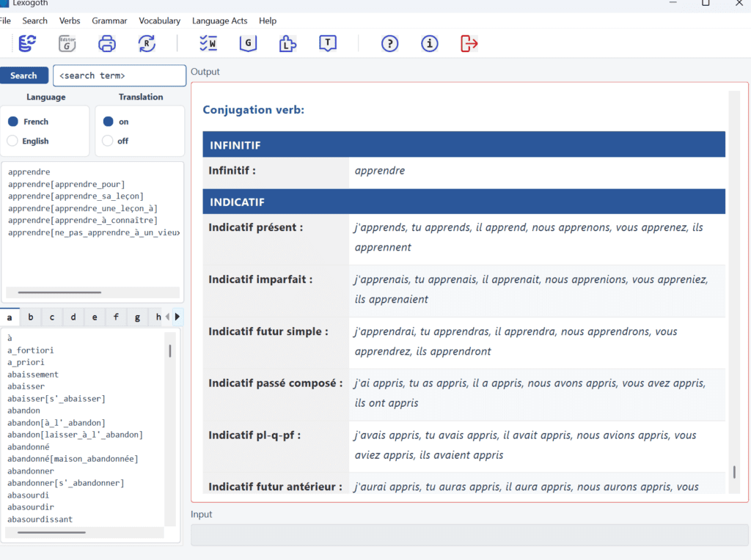751x560 pixels.
Task: Turn translation on radio button
Action: [109, 122]
